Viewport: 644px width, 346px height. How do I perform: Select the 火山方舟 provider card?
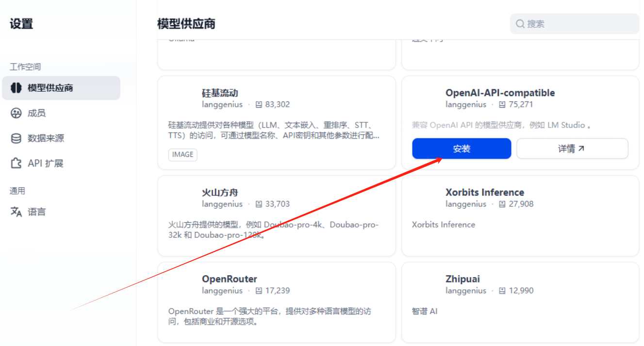tap(277, 215)
